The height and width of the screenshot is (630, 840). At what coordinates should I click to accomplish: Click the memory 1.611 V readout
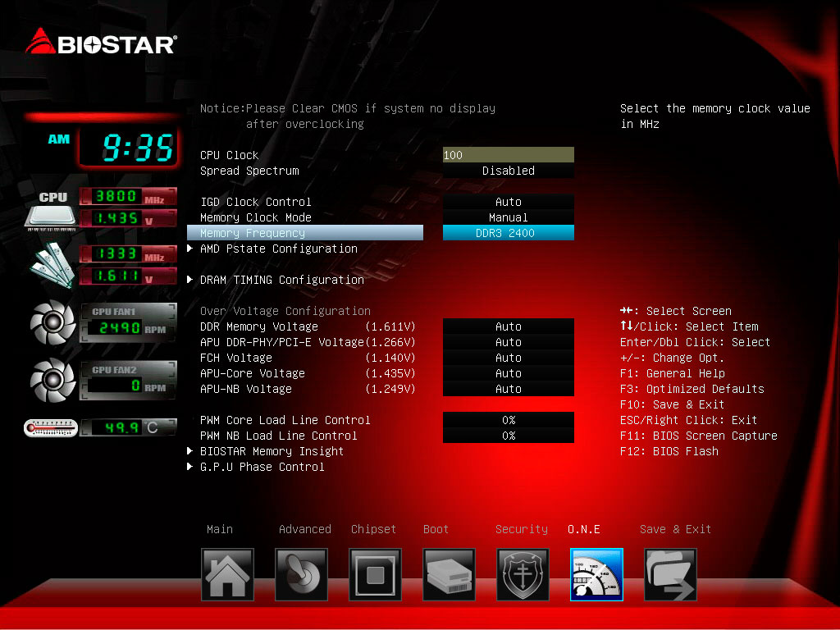coord(128,276)
